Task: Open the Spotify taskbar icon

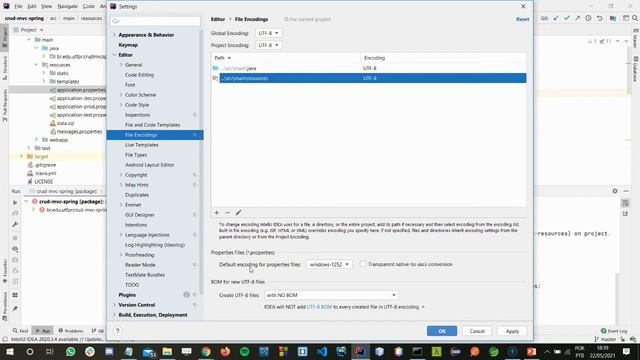Action: pos(244,351)
